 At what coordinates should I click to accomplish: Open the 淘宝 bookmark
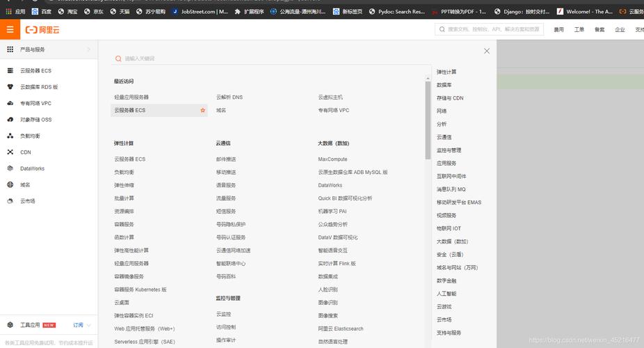pyautogui.click(x=67, y=12)
